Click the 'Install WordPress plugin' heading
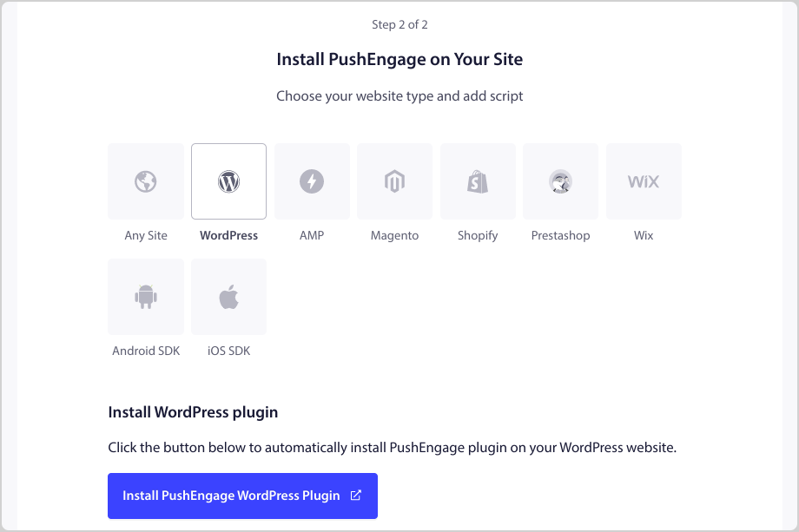This screenshot has height=532, width=799. [x=193, y=412]
